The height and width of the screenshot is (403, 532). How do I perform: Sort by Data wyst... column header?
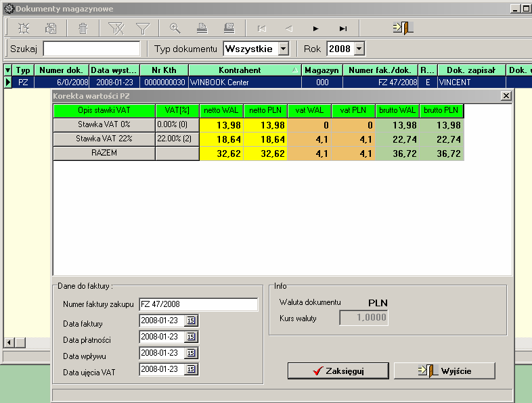114,70
